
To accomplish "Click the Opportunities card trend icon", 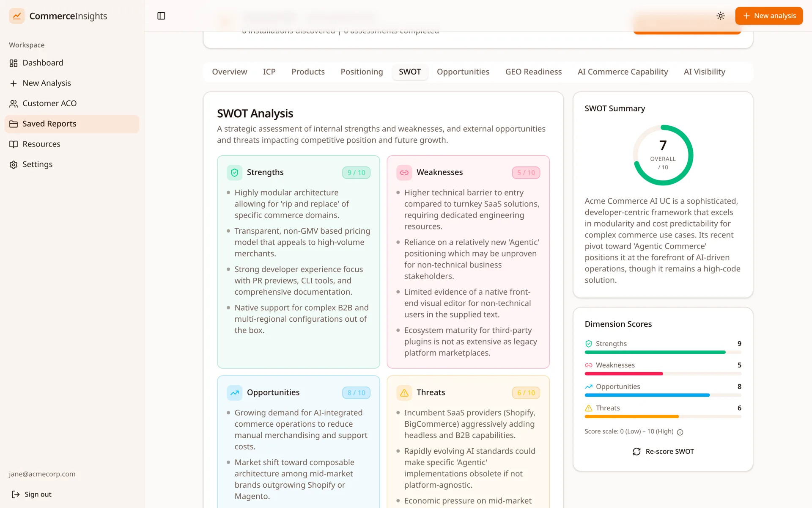I will tap(234, 392).
